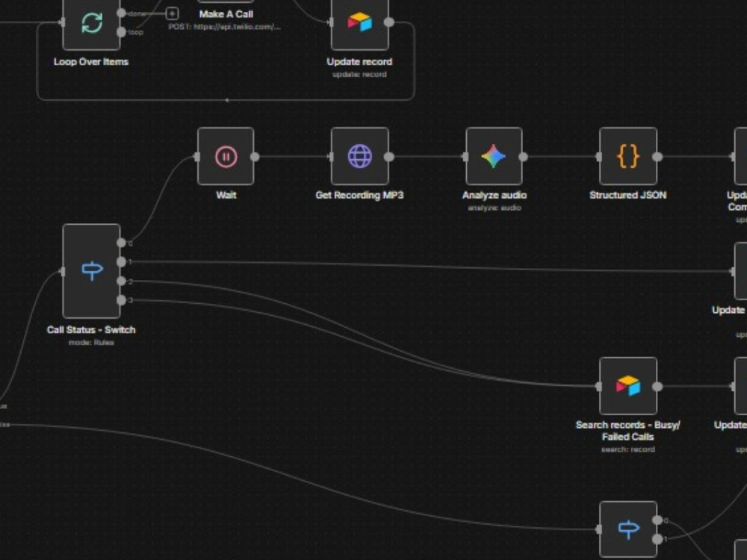This screenshot has width=747, height=560.
Task: Click output 2 of Call Status Switch
Action: tap(122, 281)
